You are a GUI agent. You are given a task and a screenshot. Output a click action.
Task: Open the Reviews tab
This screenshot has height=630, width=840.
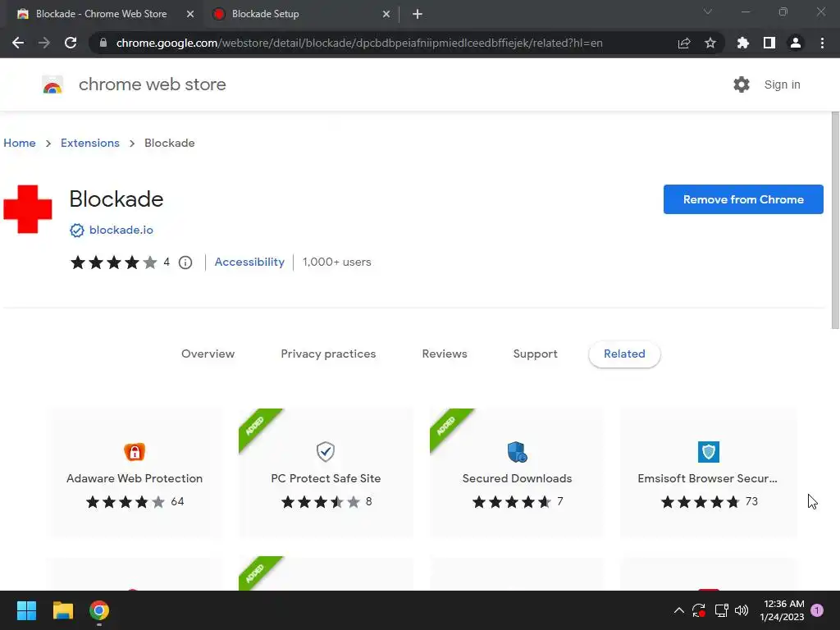445,354
